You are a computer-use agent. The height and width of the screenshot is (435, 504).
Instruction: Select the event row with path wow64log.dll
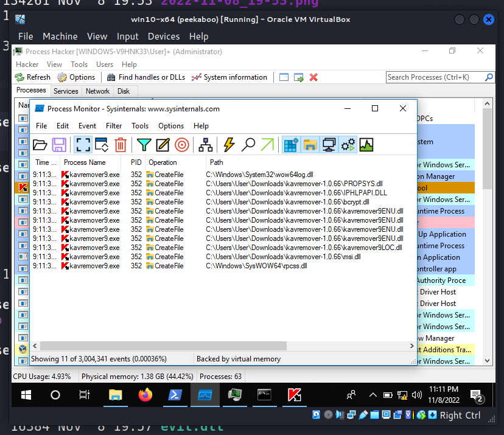(223, 175)
